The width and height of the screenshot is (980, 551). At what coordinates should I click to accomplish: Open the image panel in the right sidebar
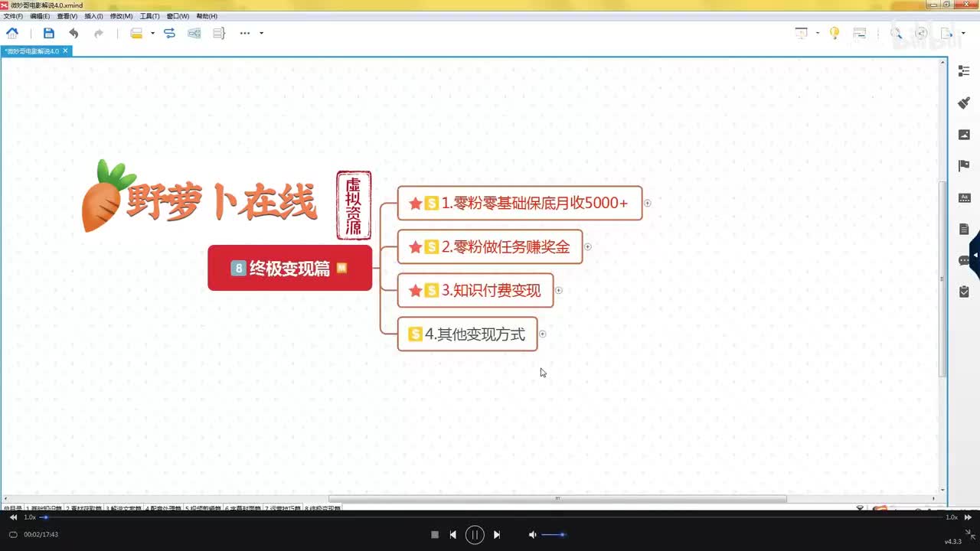pyautogui.click(x=964, y=135)
